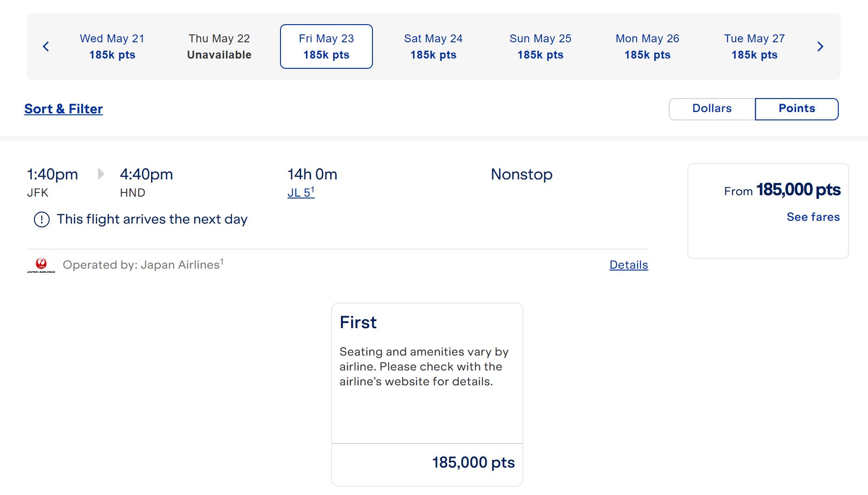Select Wed May 21 date tab
The height and width of the screenshot is (495, 868).
[112, 46]
